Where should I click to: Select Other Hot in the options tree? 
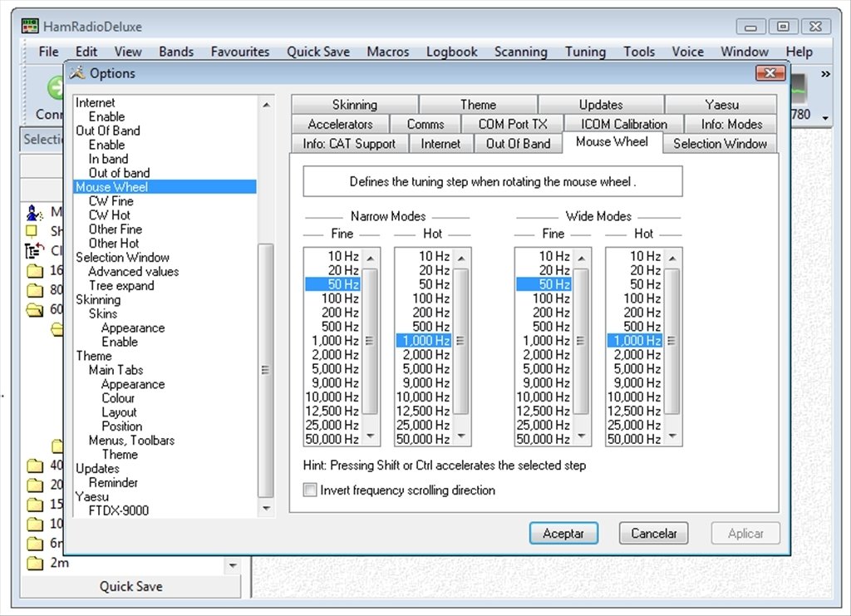[113, 243]
